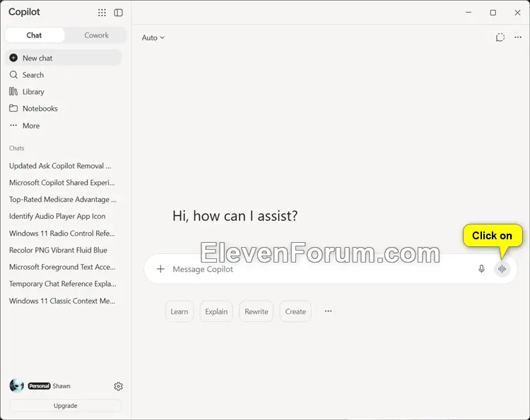The width and height of the screenshot is (530, 420).
Task: Open the Notebooks menu item
Action: pyautogui.click(x=63, y=109)
